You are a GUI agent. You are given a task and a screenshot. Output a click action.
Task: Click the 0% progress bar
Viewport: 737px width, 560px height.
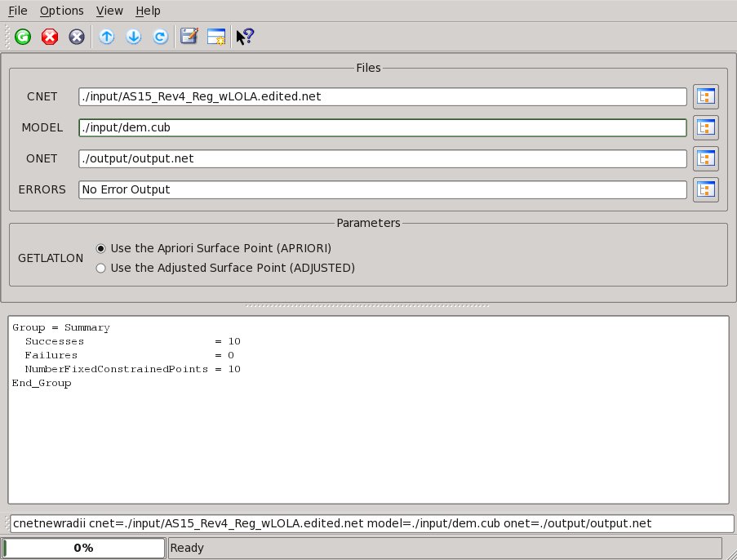pyautogui.click(x=83, y=548)
